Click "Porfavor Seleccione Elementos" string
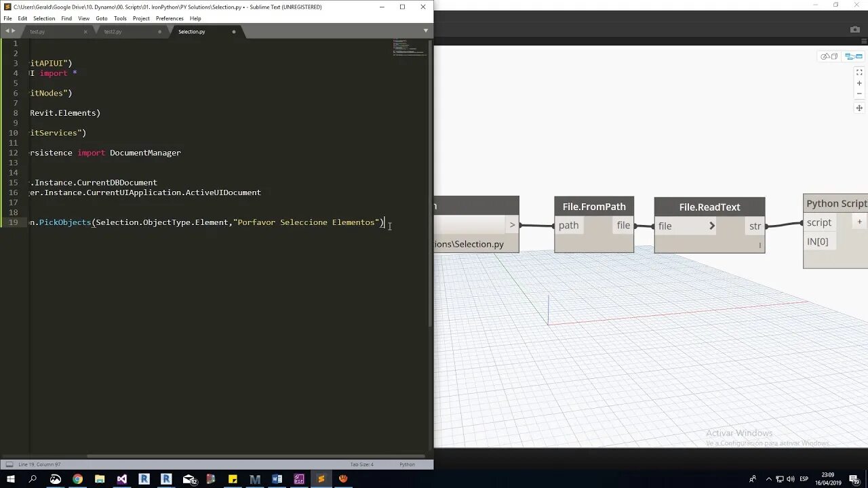This screenshot has width=868, height=488. click(306, 222)
